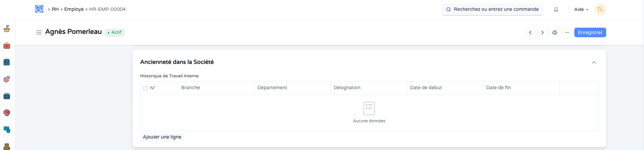Tick the select-all checkbox beside N°
Screen dimensions: 644x150
(x=145, y=88)
